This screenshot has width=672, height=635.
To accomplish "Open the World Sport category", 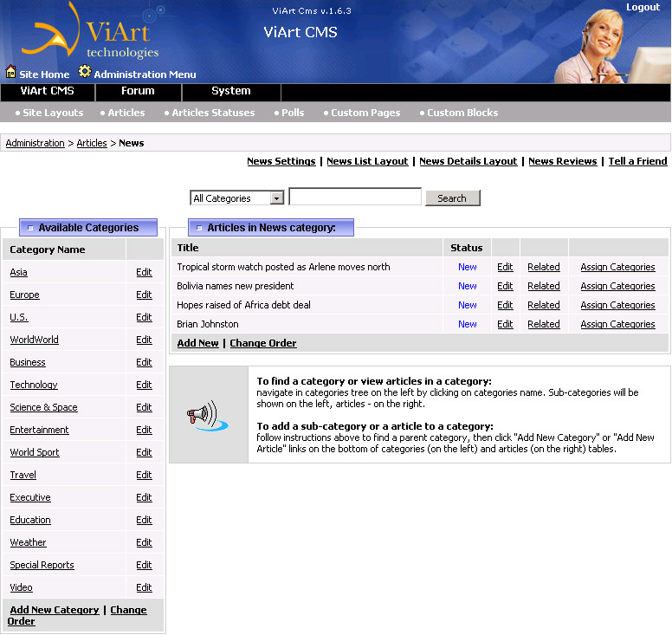I will pos(35,452).
